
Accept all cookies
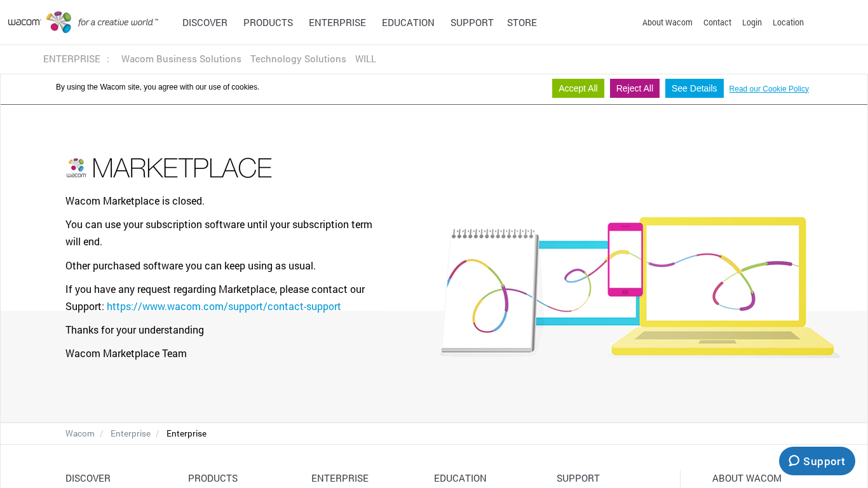pyautogui.click(x=578, y=88)
